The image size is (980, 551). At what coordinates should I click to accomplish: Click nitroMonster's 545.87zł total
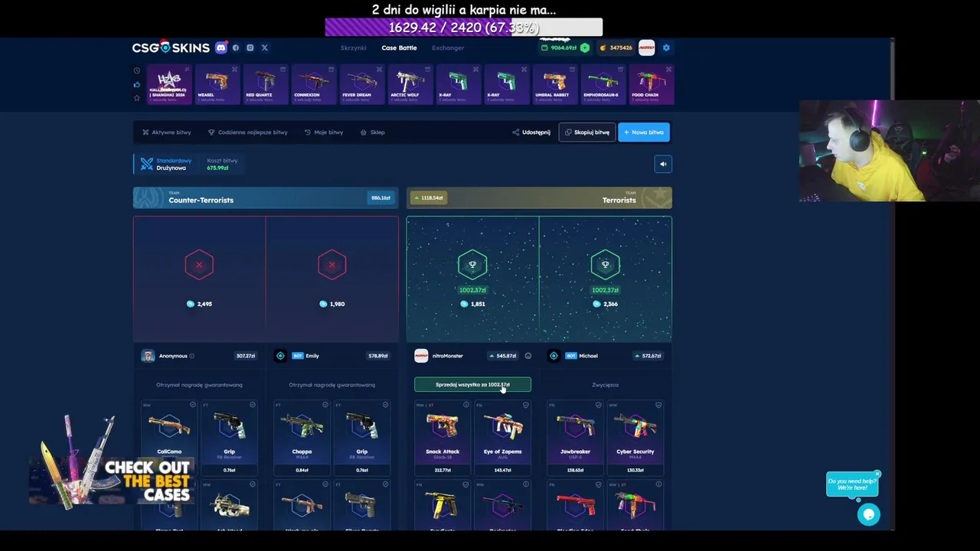point(503,356)
